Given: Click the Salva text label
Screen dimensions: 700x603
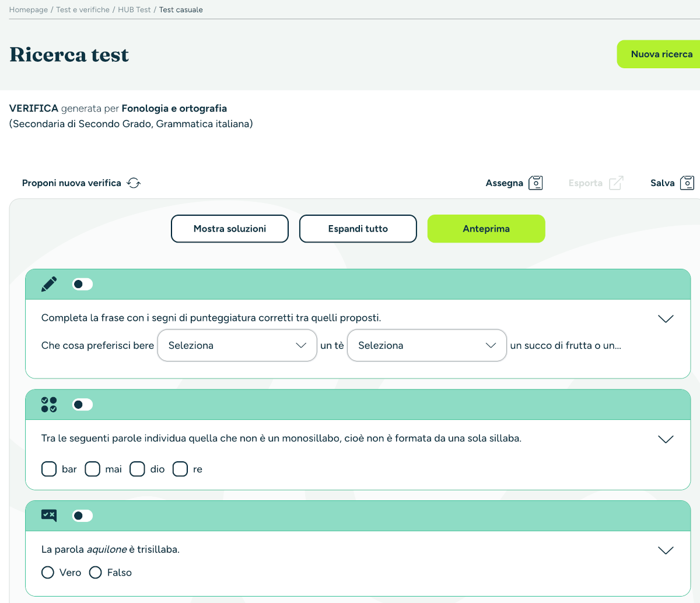Looking at the screenshot, I should click(x=663, y=183).
